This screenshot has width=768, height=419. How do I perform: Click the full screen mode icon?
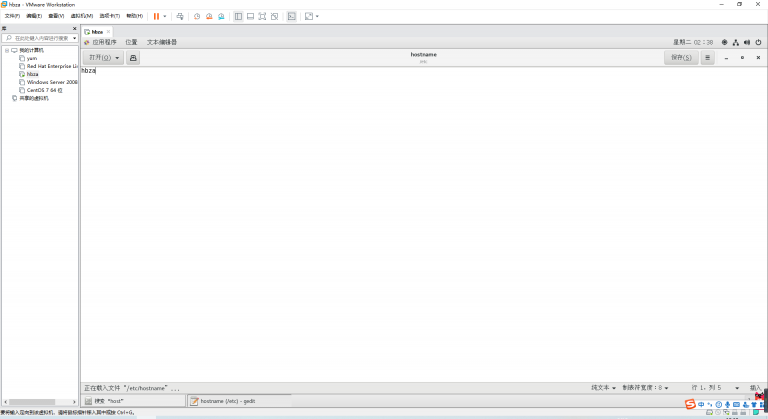[x=263, y=16]
